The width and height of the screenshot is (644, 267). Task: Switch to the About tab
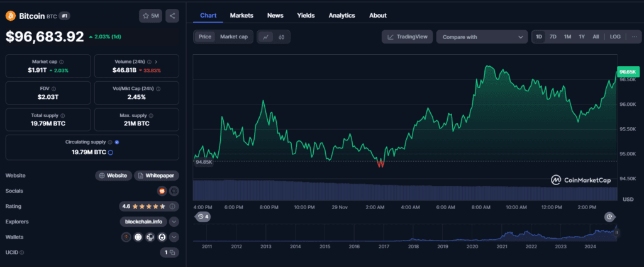click(x=378, y=15)
